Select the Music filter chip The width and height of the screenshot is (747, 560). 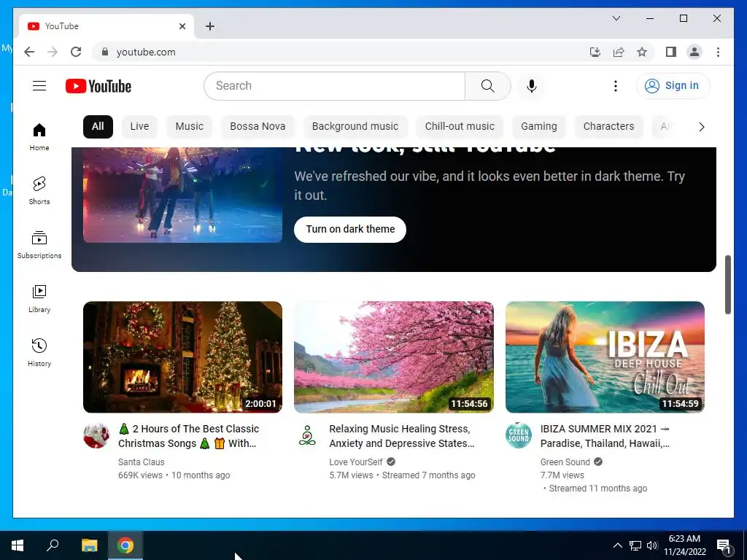point(189,127)
